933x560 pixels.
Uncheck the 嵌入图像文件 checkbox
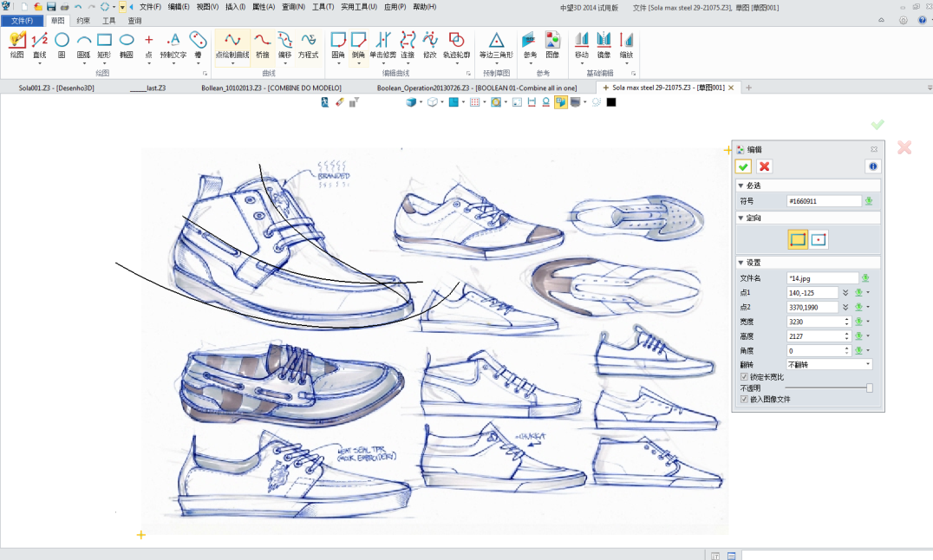pos(744,400)
